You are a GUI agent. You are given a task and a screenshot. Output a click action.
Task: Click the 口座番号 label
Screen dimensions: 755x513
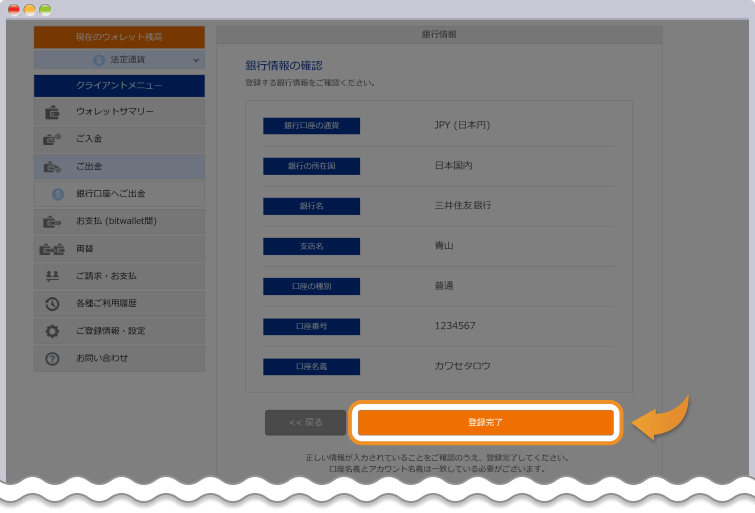(312, 327)
